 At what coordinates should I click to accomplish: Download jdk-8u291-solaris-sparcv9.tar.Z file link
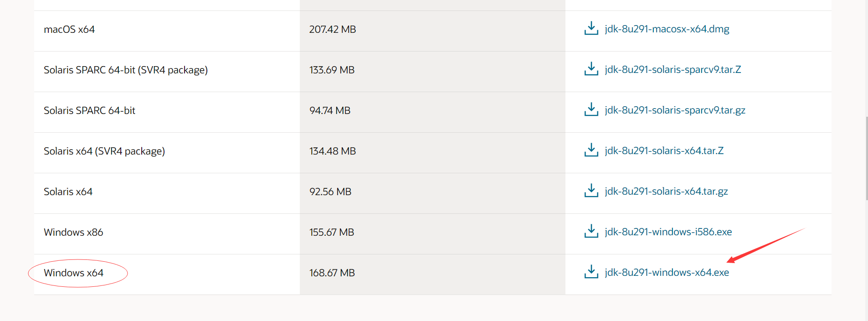[673, 70]
